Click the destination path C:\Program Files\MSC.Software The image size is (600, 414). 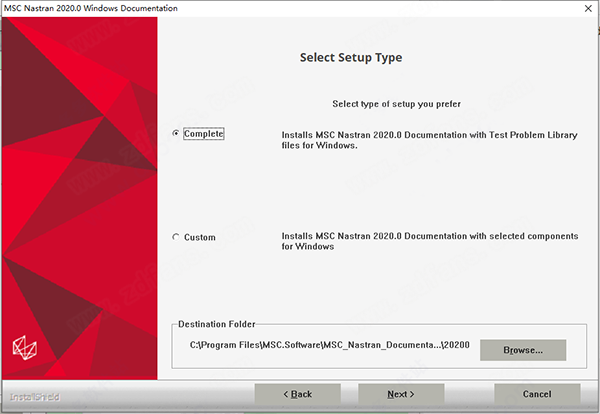[x=329, y=345]
